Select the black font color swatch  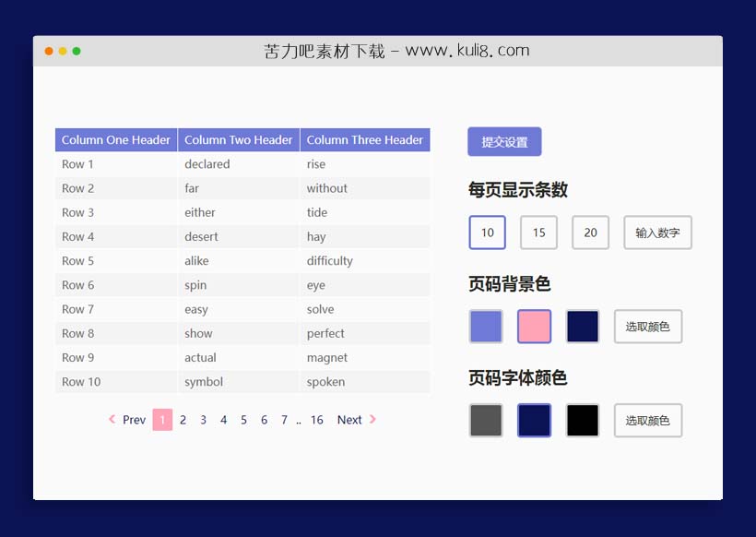click(582, 420)
